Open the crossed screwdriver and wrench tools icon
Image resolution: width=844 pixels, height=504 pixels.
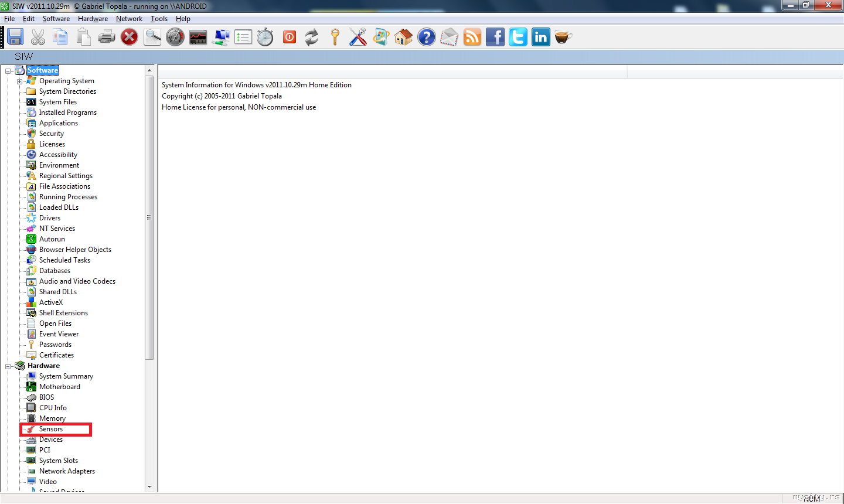(x=358, y=37)
